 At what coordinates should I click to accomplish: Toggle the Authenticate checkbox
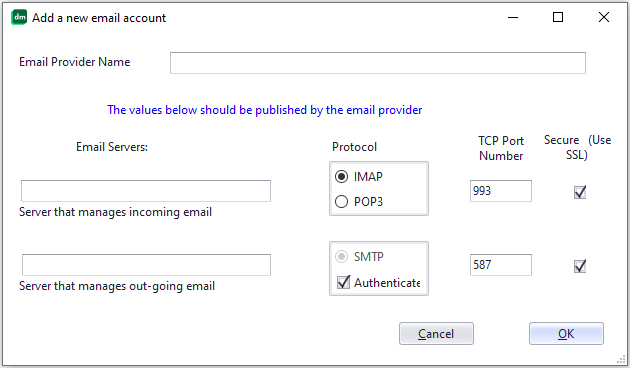(x=344, y=282)
